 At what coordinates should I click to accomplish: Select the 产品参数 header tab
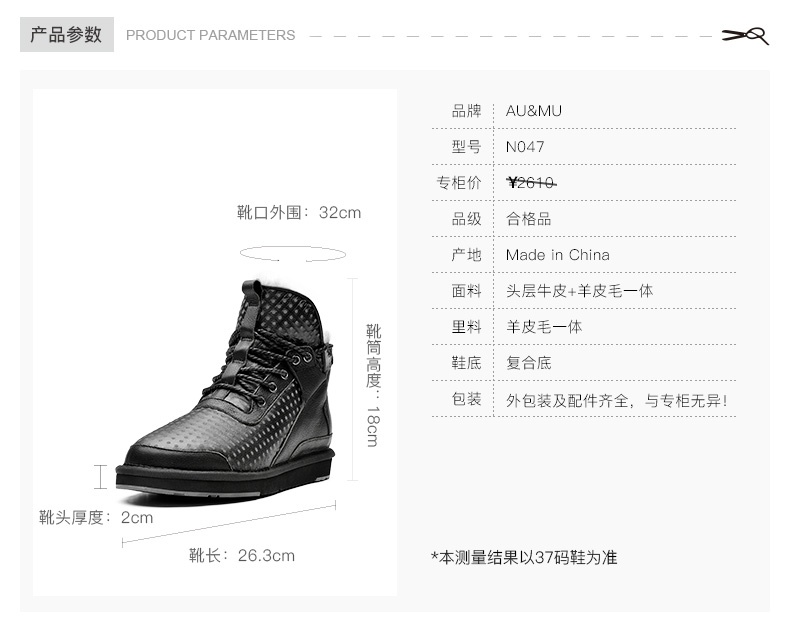coord(67,35)
